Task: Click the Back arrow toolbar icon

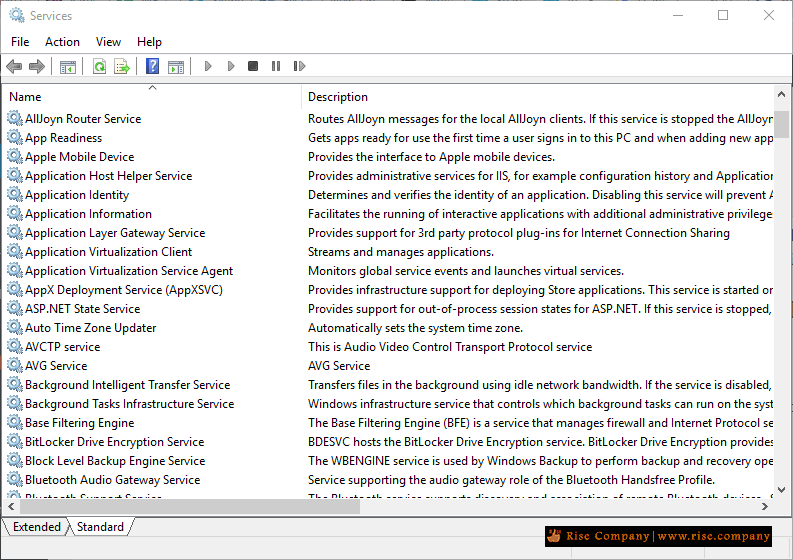Action: 14,66
